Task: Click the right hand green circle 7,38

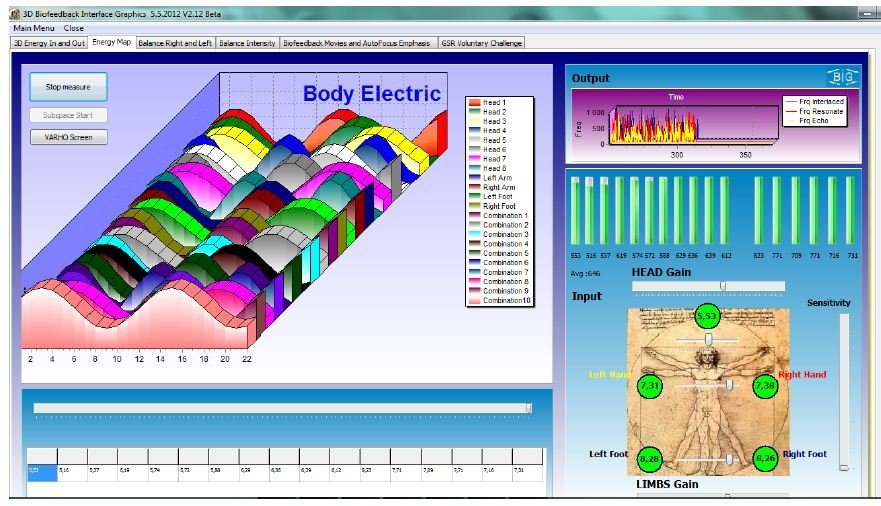Action: click(765, 385)
